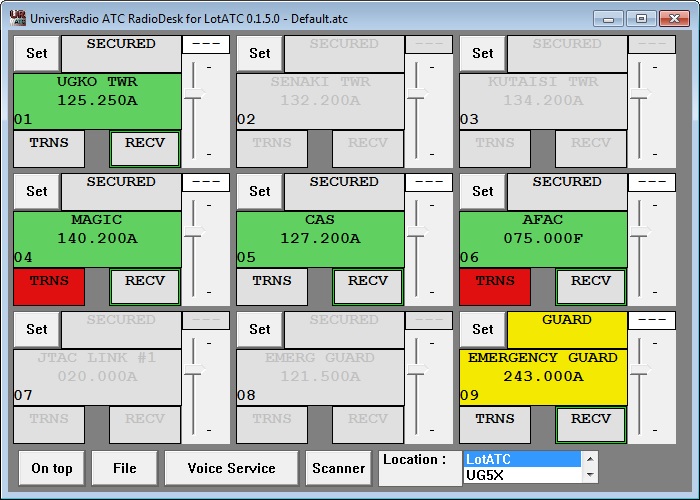This screenshot has height=500, width=700.
Task: Click Location list scroll down arrow
Action: pyautogui.click(x=590, y=475)
